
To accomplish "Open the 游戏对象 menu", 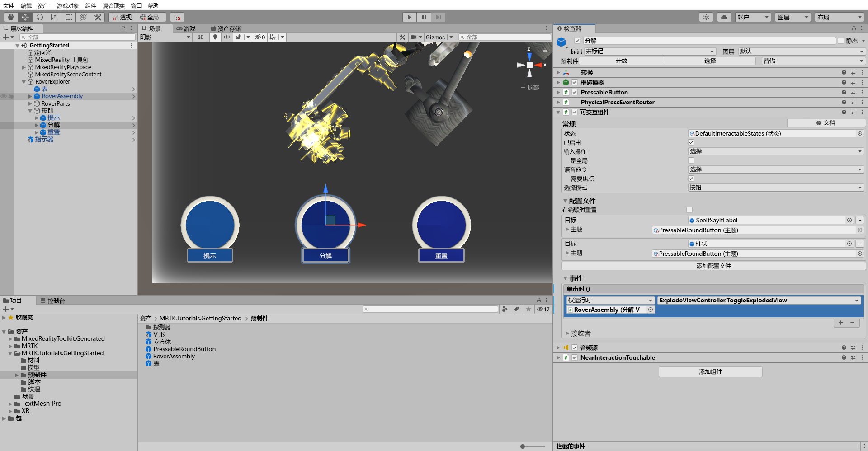I will [x=67, y=5].
